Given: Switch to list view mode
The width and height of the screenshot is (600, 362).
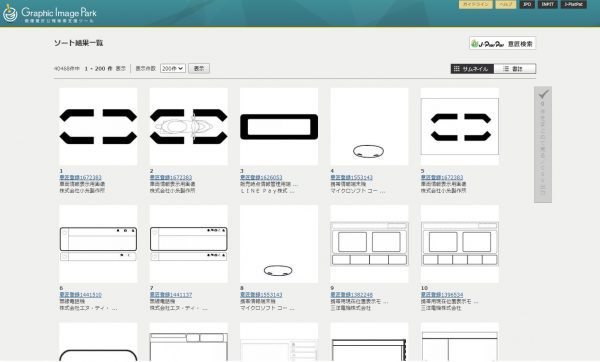Looking at the screenshot, I should (515, 69).
